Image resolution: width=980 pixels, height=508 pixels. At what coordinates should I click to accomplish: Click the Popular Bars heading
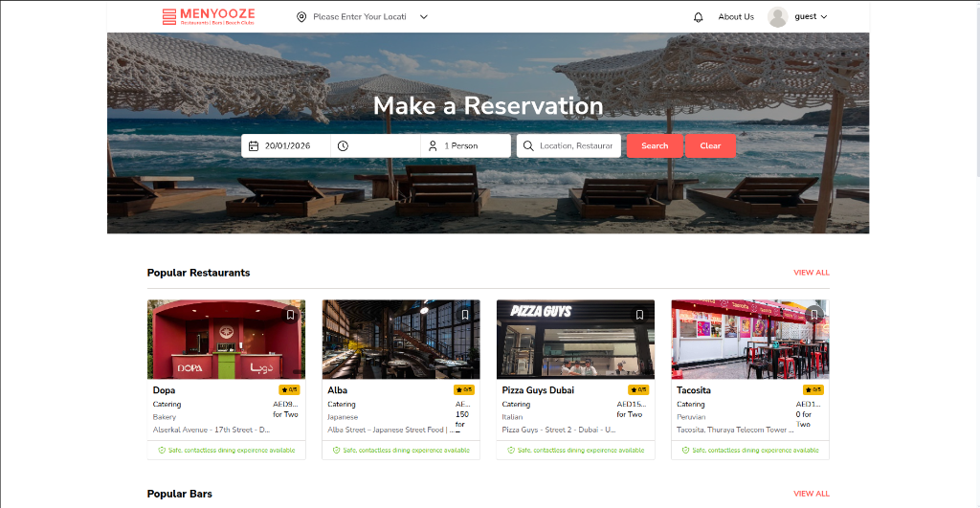[179, 494]
